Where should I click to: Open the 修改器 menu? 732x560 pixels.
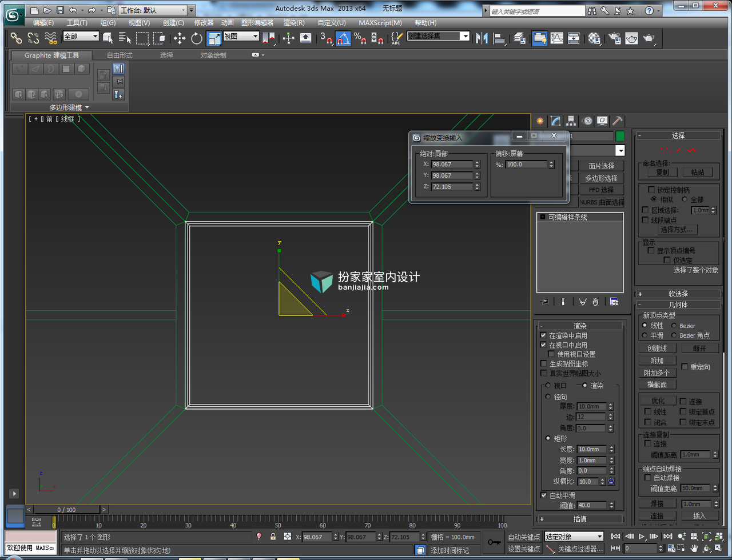coord(204,23)
